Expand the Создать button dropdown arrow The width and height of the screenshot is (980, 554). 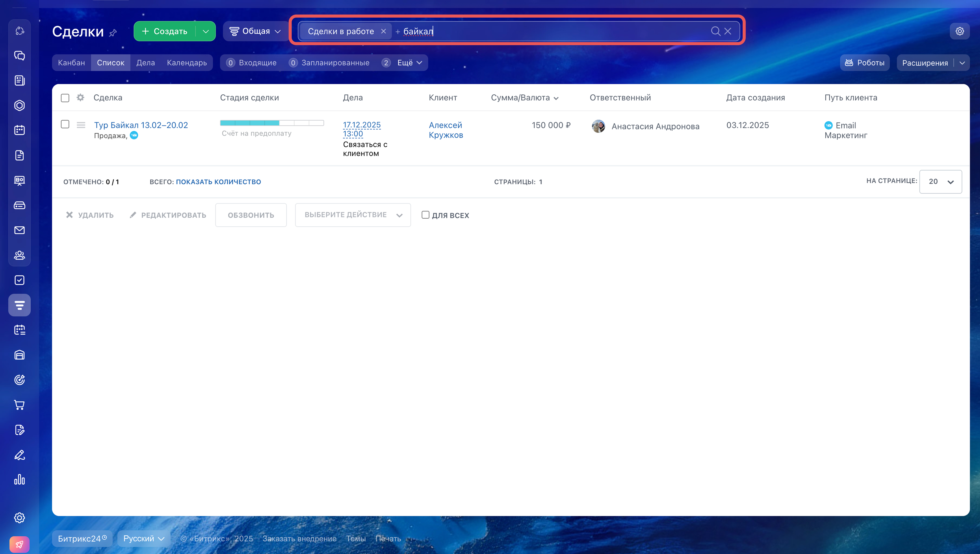coord(205,31)
